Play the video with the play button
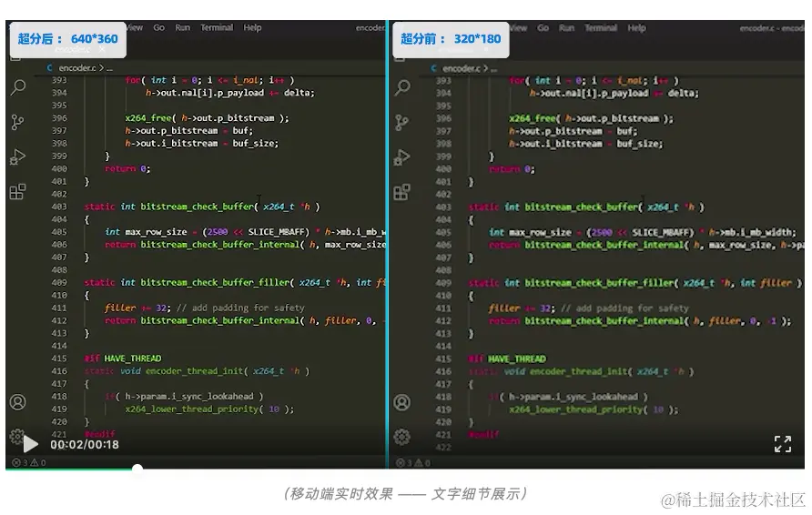The image size is (812, 515). [31, 444]
